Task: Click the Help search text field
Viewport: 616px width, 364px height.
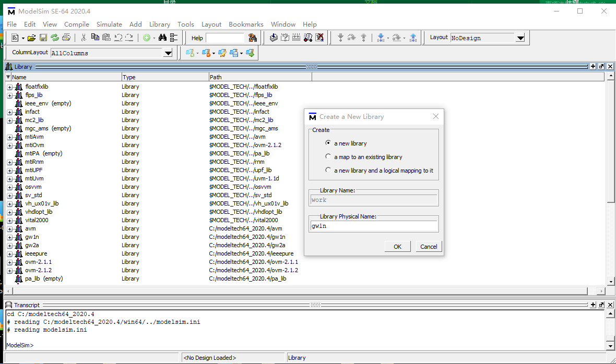Action: pos(225,38)
